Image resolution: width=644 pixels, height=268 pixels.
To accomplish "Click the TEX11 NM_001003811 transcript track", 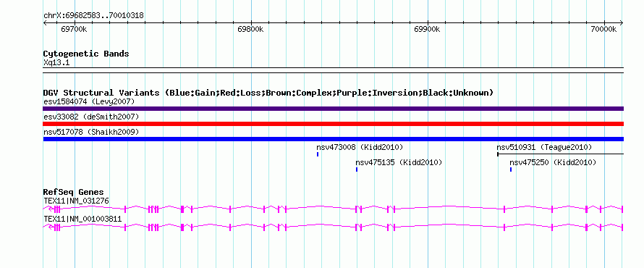I will [333, 227].
